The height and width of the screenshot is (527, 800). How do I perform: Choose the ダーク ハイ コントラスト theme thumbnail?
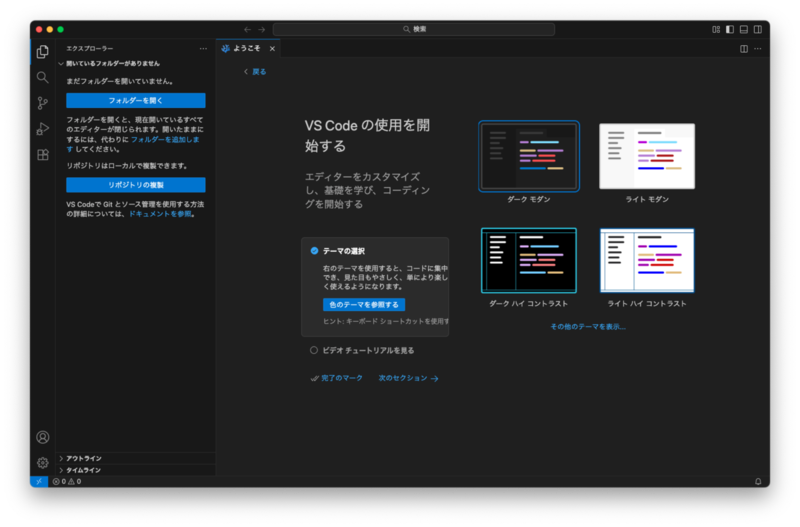tap(529, 260)
